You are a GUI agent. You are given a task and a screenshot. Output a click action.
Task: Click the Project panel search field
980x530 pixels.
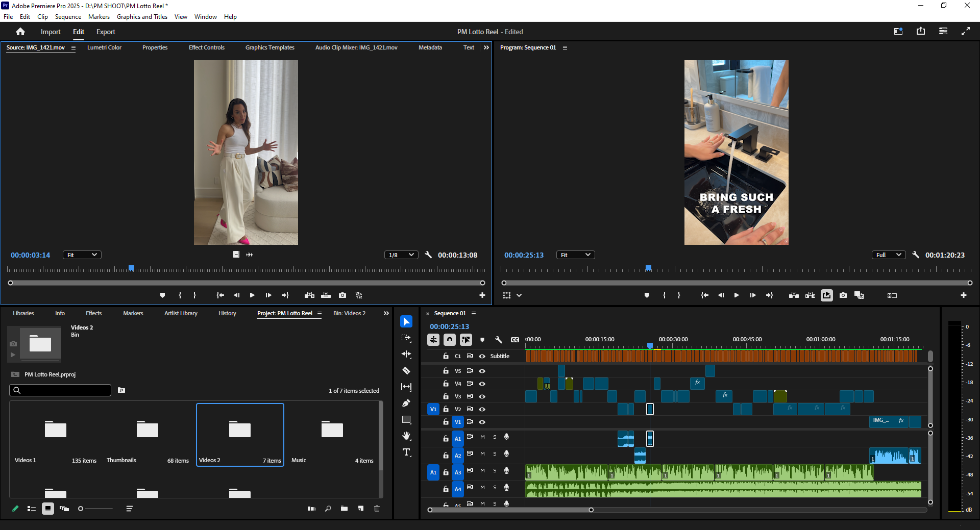[x=60, y=390]
